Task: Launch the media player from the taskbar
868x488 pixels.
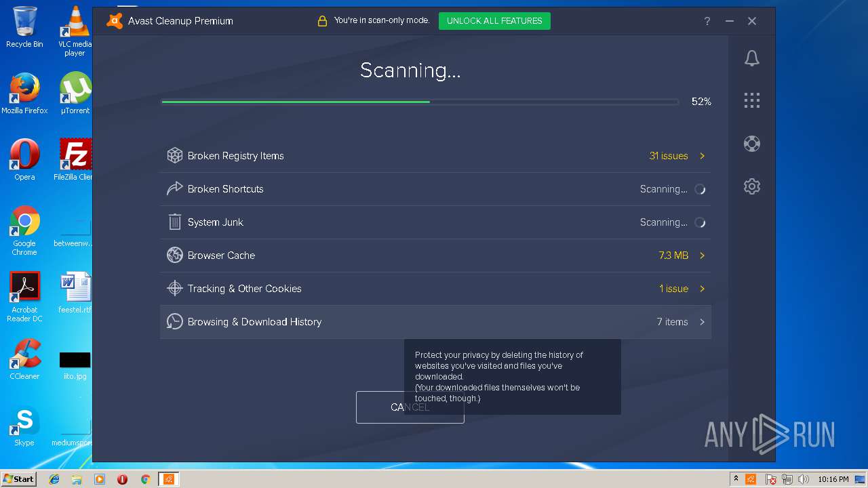Action: click(x=100, y=479)
